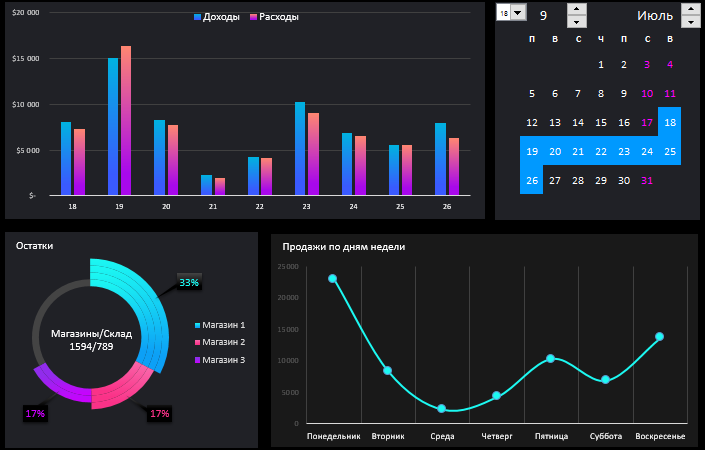Select day 26 in the calendar
Screen dimensions: 705x450
531,180
